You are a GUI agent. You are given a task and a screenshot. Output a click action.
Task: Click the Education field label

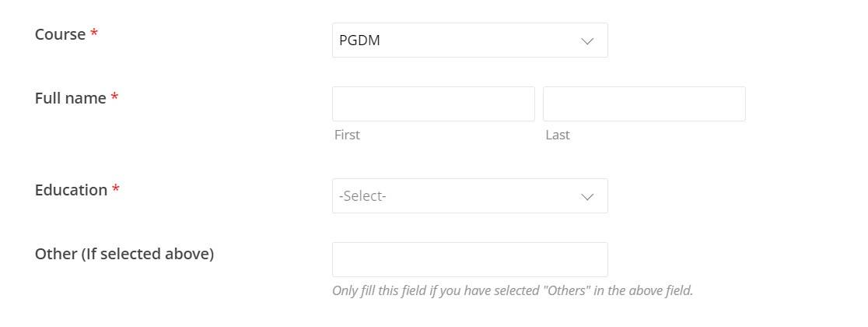tap(71, 190)
